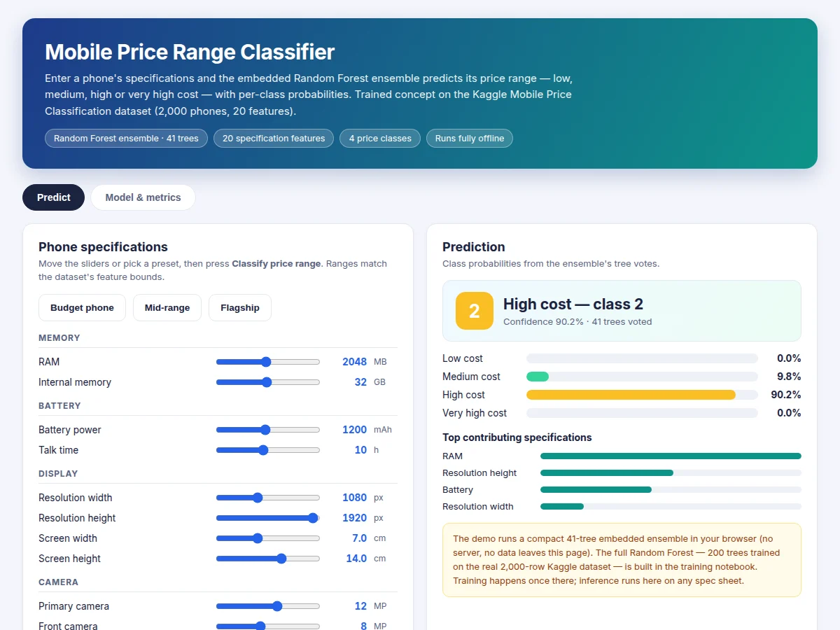Image resolution: width=840 pixels, height=630 pixels.
Task: Apply the Flagship preset
Action: point(240,308)
